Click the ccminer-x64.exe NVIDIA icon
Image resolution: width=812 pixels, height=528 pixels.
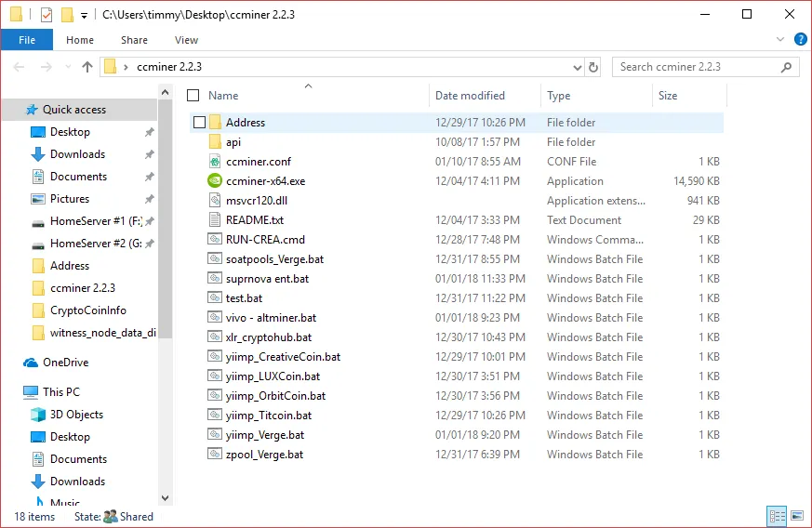click(214, 180)
